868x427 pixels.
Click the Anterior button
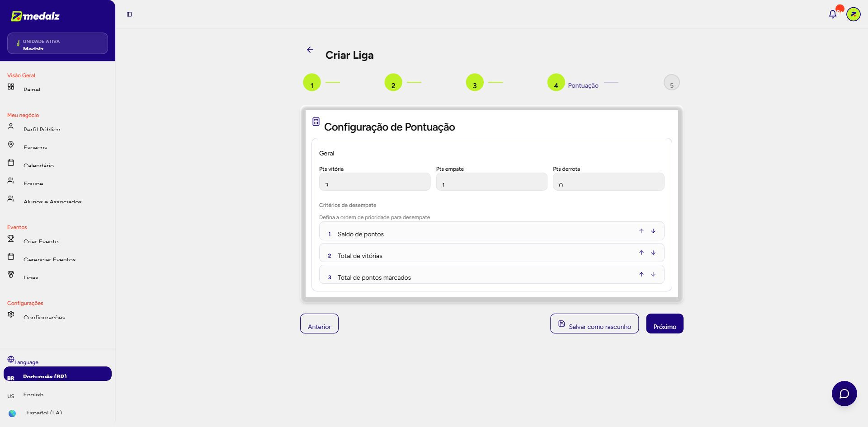pyautogui.click(x=319, y=324)
